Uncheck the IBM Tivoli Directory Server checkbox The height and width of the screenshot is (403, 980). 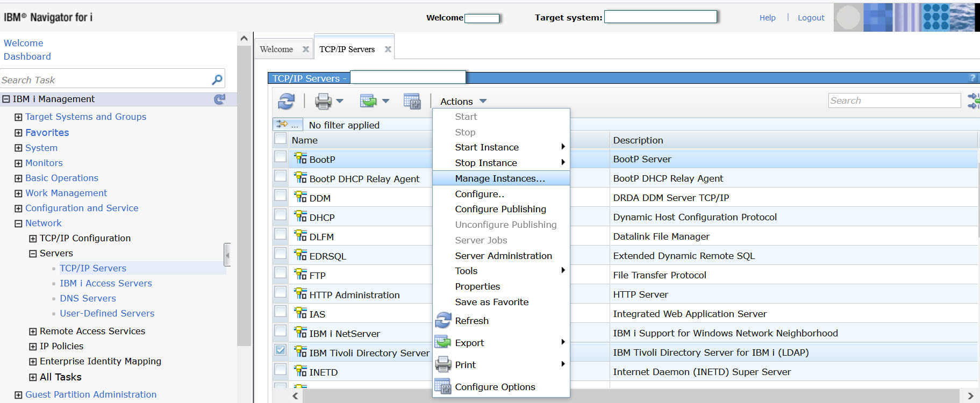click(x=280, y=350)
